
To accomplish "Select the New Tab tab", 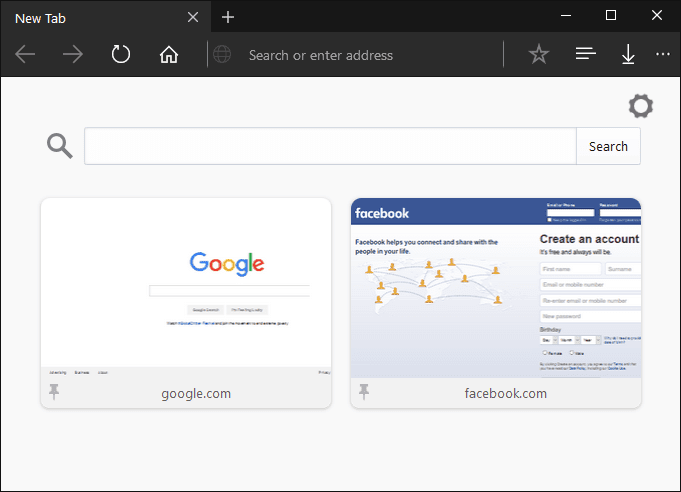I will [x=106, y=17].
